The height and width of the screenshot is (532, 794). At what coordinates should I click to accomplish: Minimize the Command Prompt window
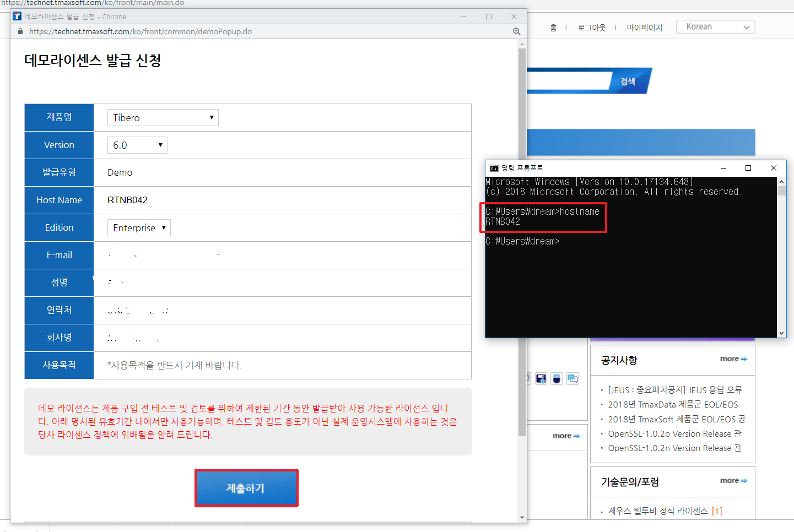click(723, 168)
